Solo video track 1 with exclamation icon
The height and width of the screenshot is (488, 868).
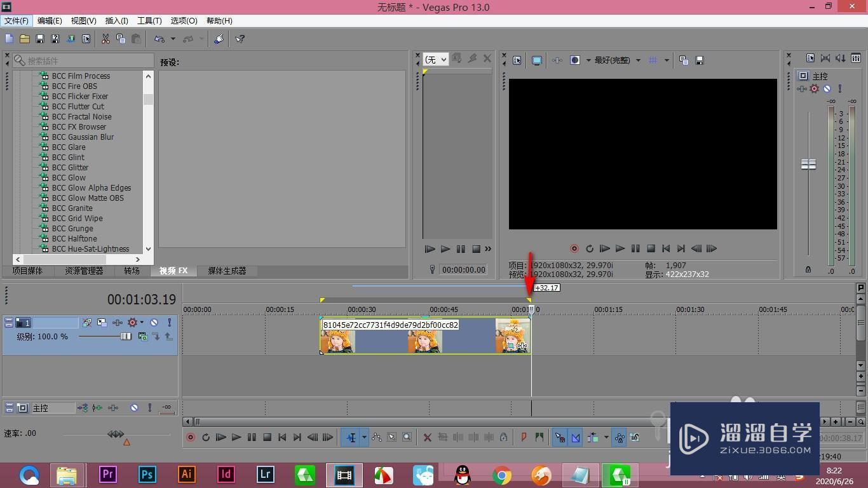pyautogui.click(x=169, y=323)
